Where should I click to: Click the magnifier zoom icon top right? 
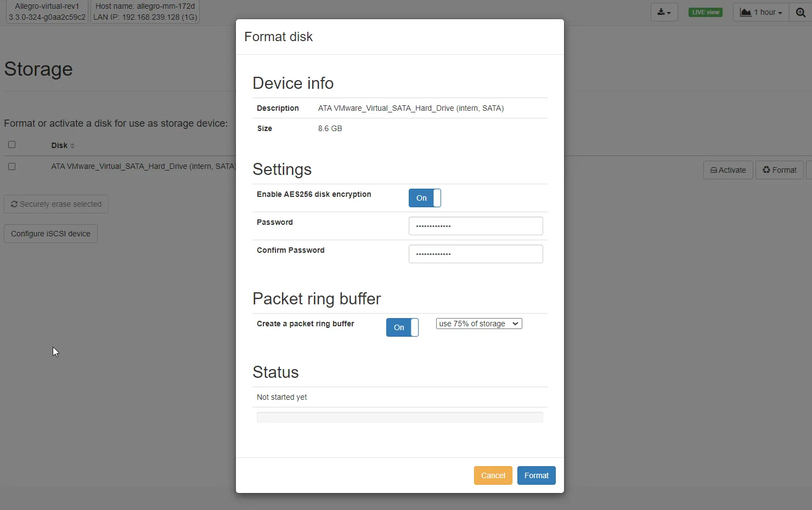(800, 12)
